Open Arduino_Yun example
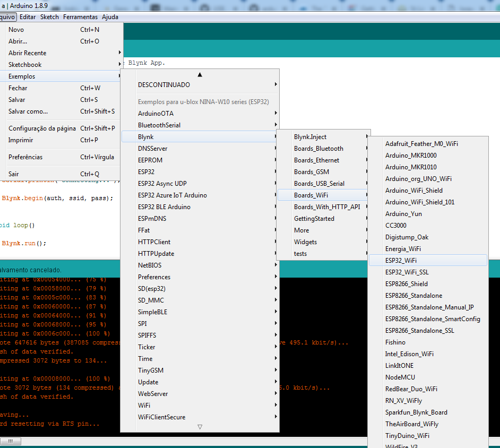The width and height of the screenshot is (500, 448). 428,214
